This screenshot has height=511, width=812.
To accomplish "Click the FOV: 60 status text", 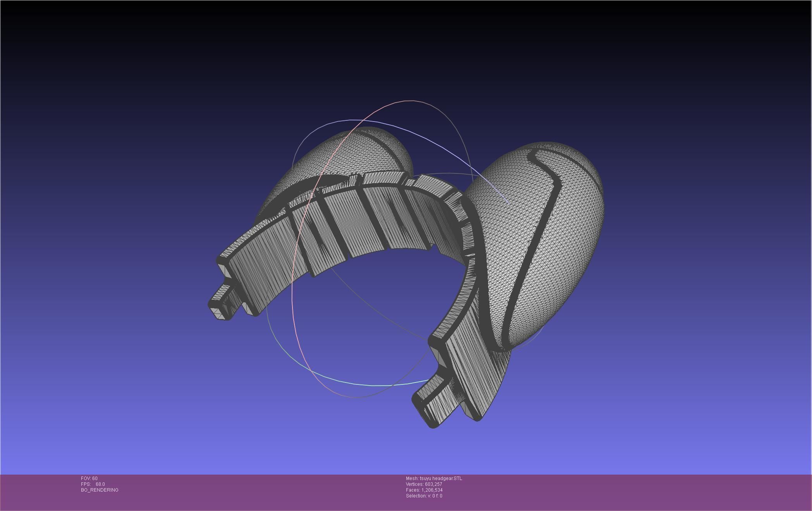I will pyautogui.click(x=89, y=478).
